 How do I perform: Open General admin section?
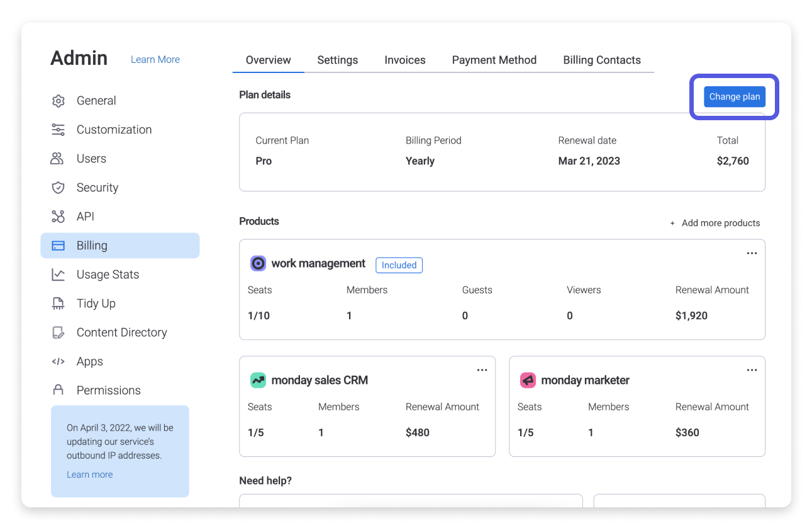96,101
